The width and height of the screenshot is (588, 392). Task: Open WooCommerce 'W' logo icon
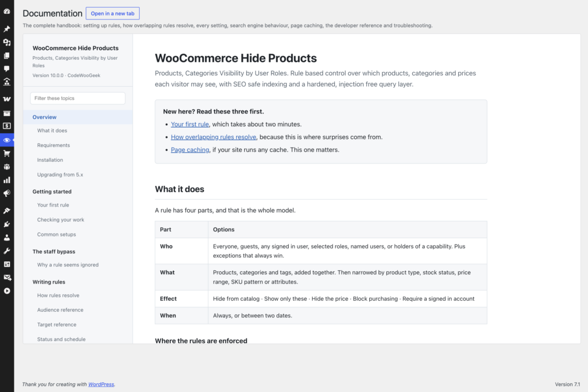[x=7, y=99]
